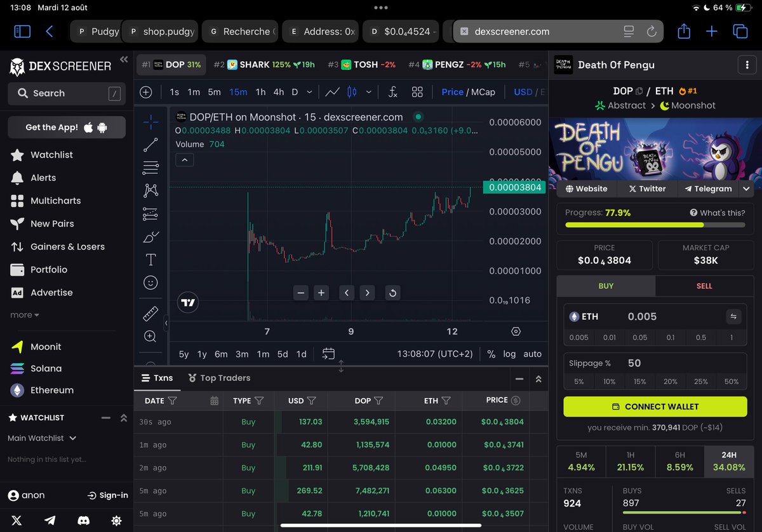
Task: Open the token Website link
Action: point(586,189)
